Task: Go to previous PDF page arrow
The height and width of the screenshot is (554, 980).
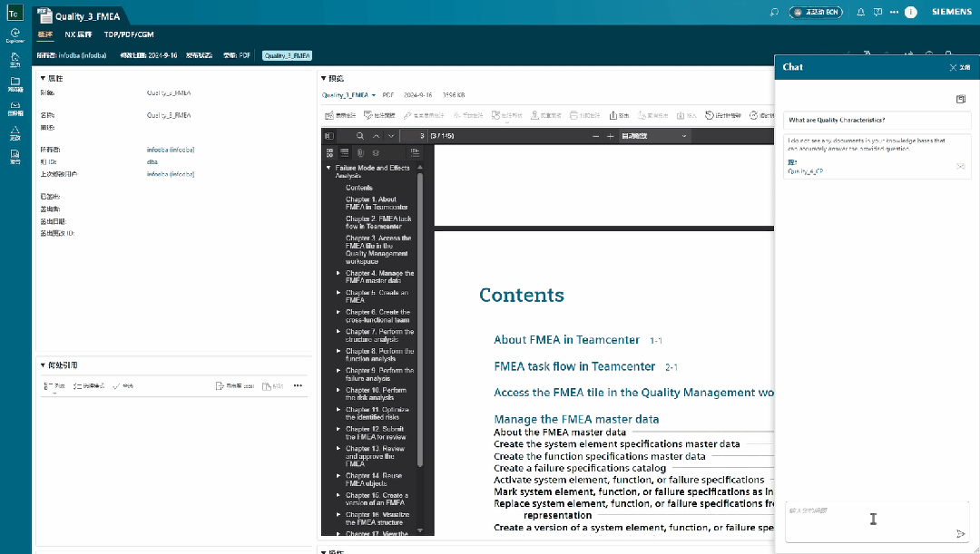Action: click(377, 135)
